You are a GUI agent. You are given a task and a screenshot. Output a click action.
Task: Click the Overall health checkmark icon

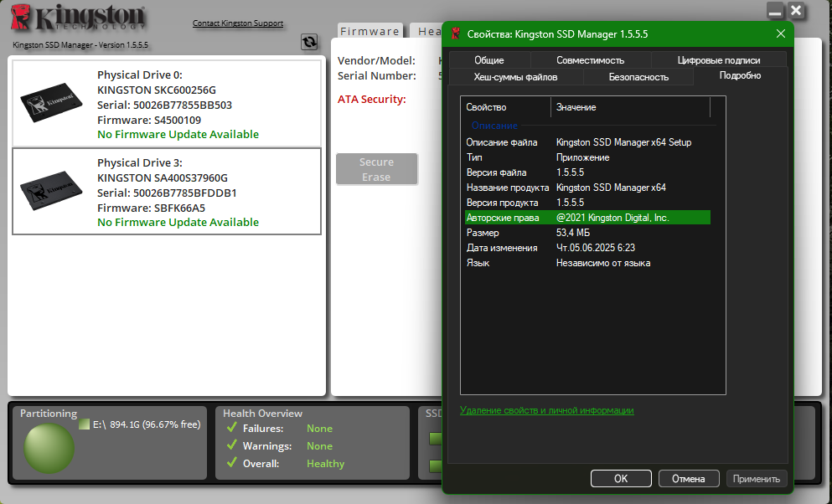pos(231,463)
